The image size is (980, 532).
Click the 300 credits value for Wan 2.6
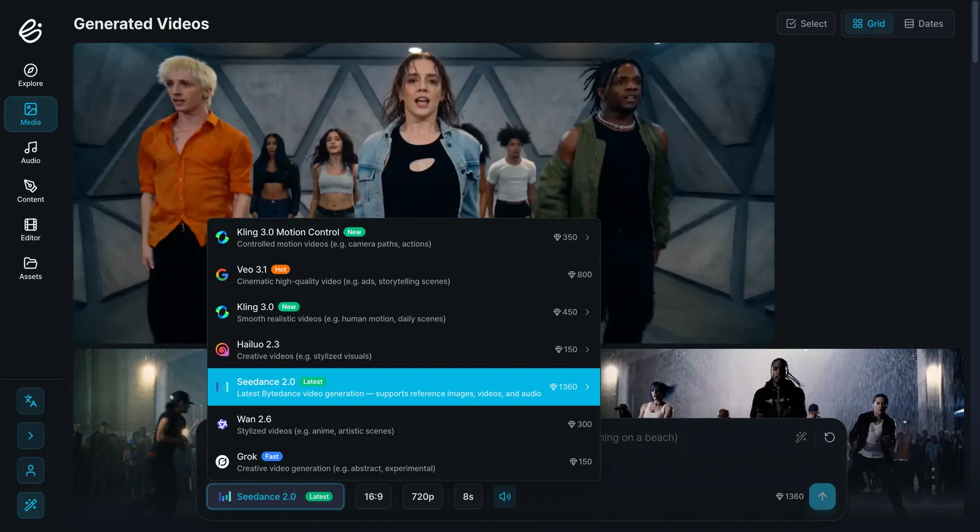580,424
